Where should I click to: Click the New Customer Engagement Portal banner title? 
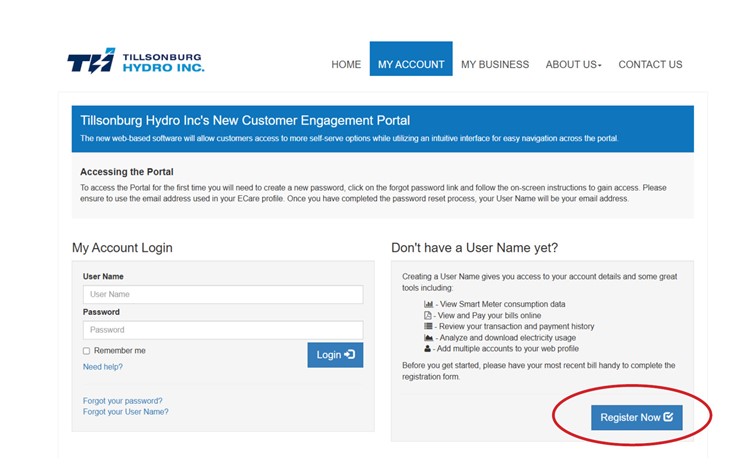click(x=245, y=120)
